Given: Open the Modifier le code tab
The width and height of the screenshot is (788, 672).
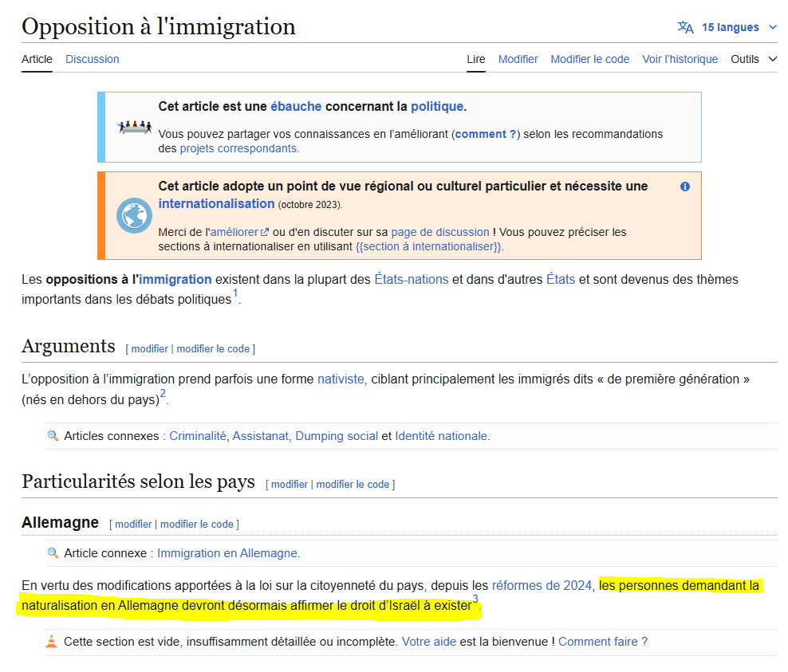Looking at the screenshot, I should [x=590, y=59].
